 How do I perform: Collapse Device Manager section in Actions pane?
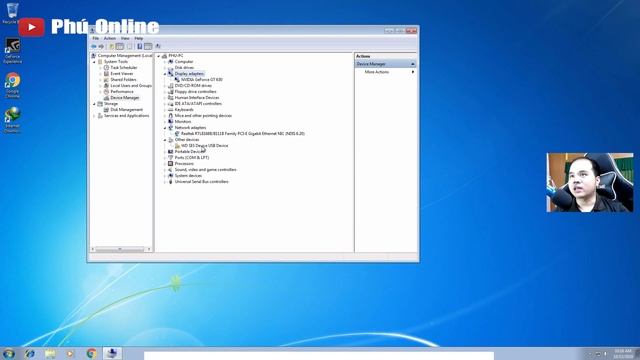(413, 64)
